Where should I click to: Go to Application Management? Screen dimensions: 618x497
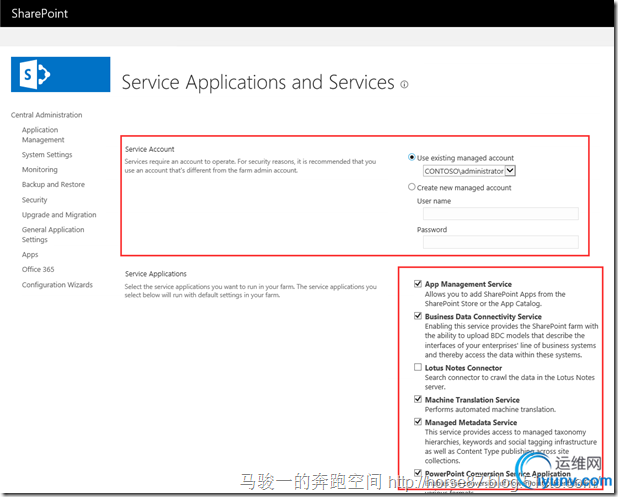[x=43, y=135]
